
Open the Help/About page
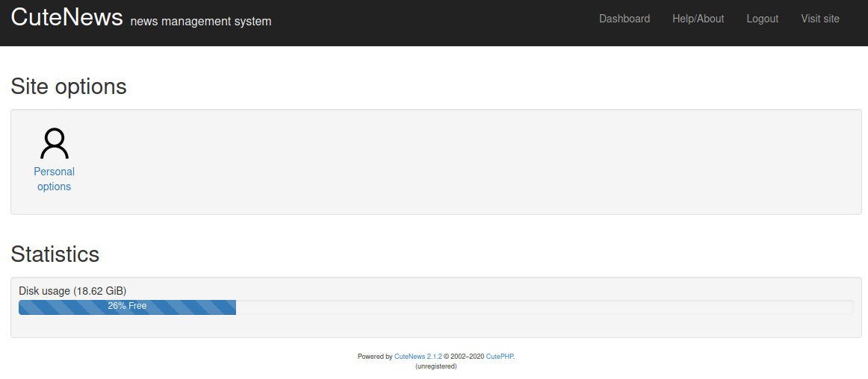click(x=698, y=19)
